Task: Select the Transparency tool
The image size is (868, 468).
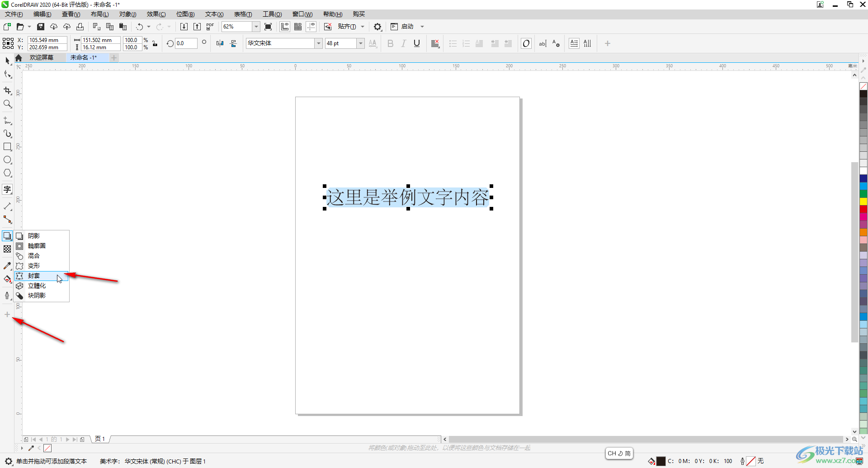Action: [x=7, y=249]
